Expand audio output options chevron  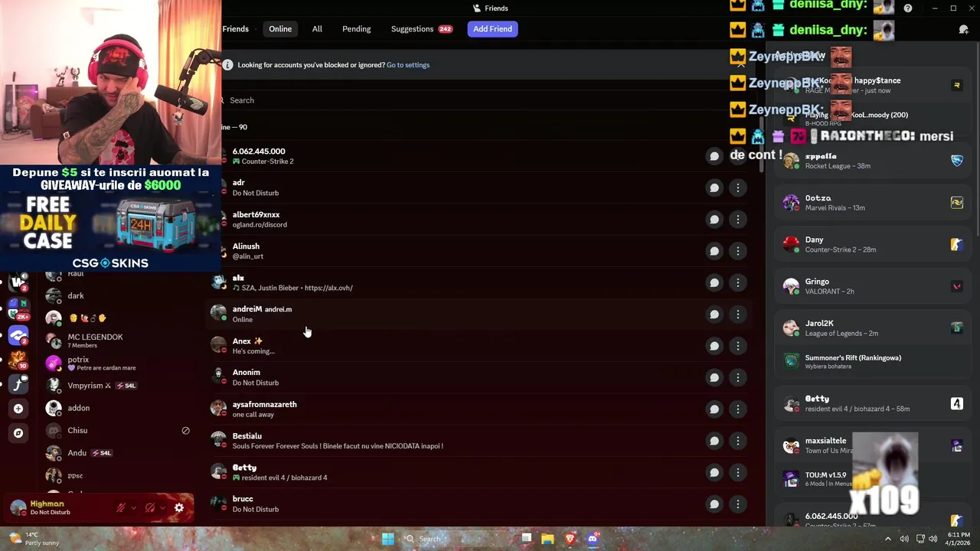162,507
